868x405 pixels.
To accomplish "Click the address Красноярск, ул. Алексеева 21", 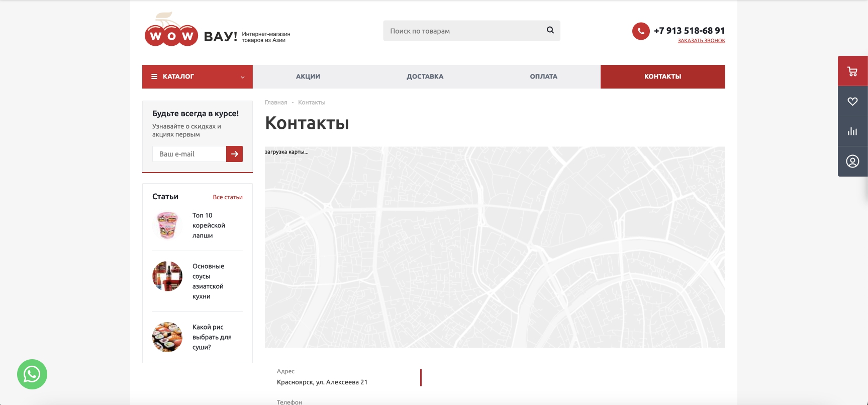I will tap(322, 382).
